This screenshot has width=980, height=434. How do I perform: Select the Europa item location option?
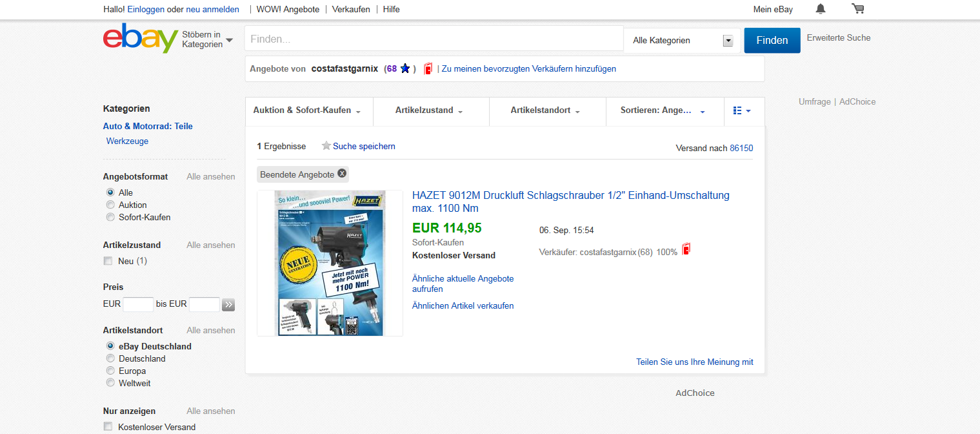110,371
